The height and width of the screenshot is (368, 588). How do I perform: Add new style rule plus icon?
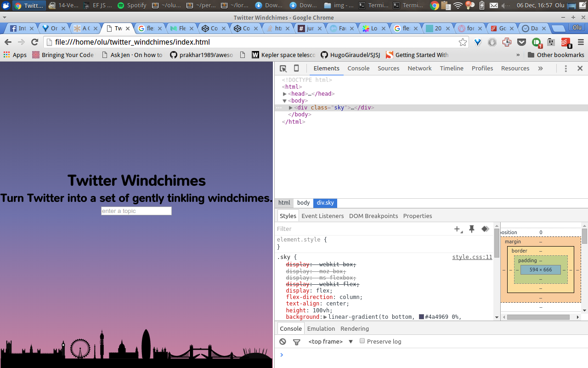(458, 229)
